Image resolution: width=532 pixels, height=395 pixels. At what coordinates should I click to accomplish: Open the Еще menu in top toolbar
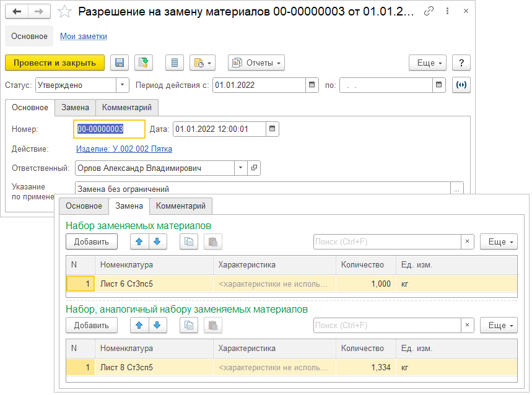point(427,63)
